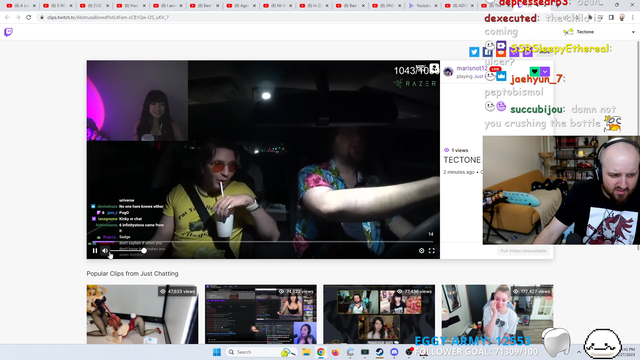Open Steam from taskbar
Image resolution: width=640 pixels, height=360 pixels.
pos(380,352)
